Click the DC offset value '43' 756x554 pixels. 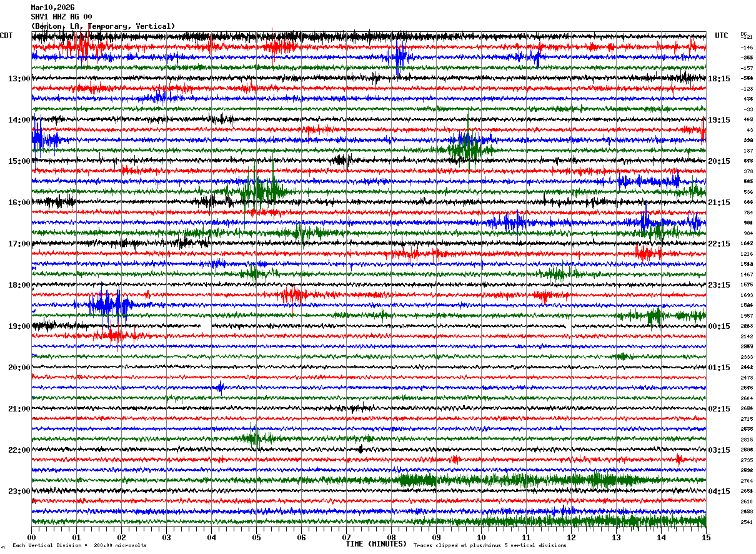pos(750,130)
